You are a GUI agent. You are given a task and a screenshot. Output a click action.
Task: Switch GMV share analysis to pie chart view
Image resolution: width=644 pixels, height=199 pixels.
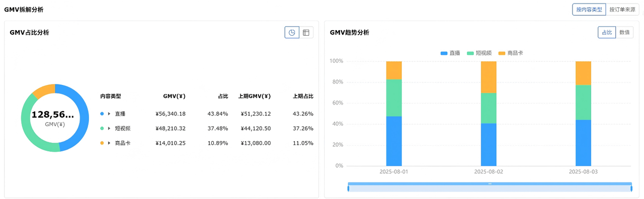[292, 33]
